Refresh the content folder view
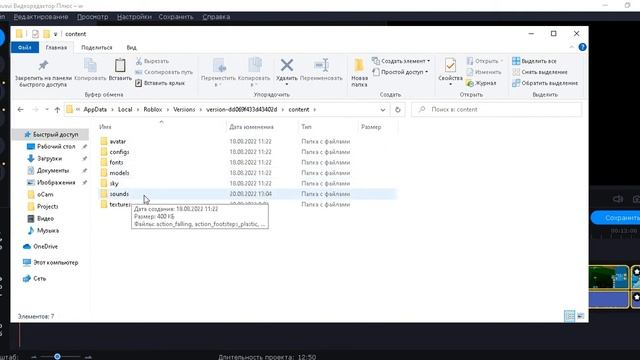This screenshot has height=360, width=640. tap(398, 109)
